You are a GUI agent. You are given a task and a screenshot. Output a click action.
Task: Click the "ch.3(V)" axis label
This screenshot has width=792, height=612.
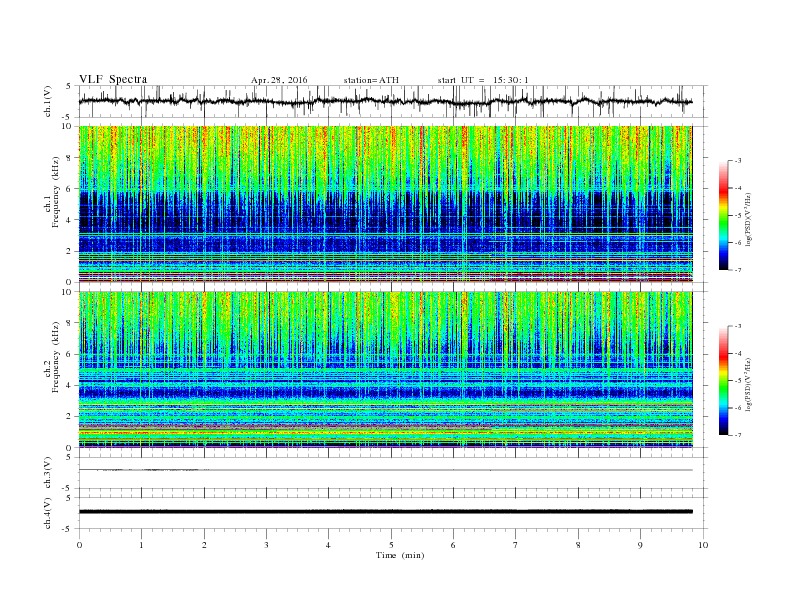click(x=48, y=473)
